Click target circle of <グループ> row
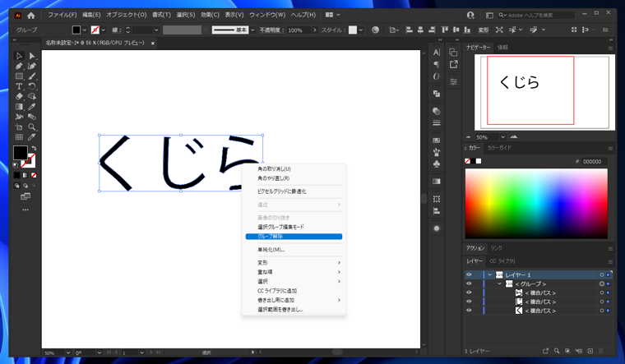 [602, 283]
